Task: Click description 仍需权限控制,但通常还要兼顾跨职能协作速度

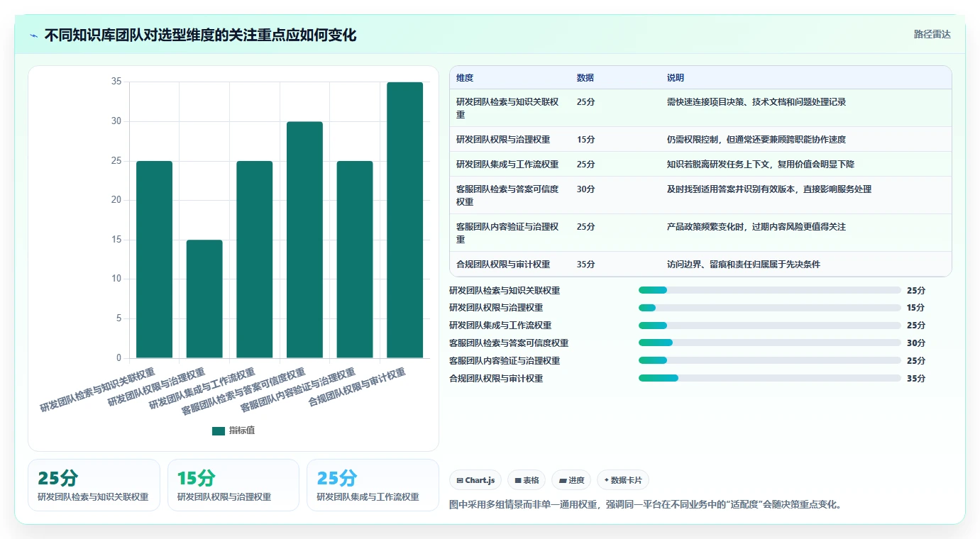Action: [756, 140]
